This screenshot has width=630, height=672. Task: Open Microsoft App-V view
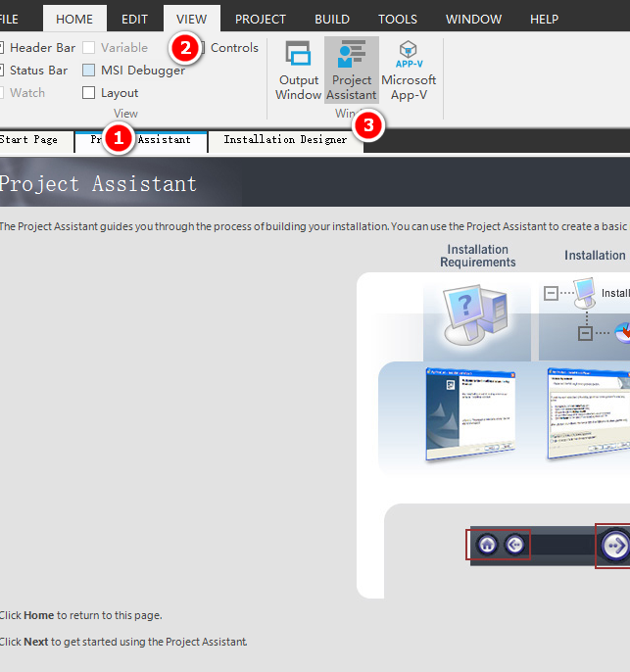(409, 71)
